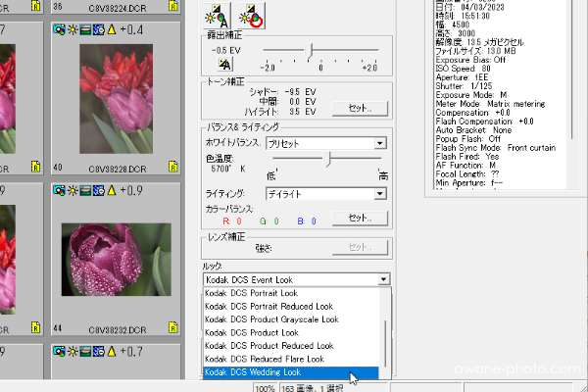588x392 pixels.
Task: Click the +0.7 exposure value label
Action: [x=131, y=352]
